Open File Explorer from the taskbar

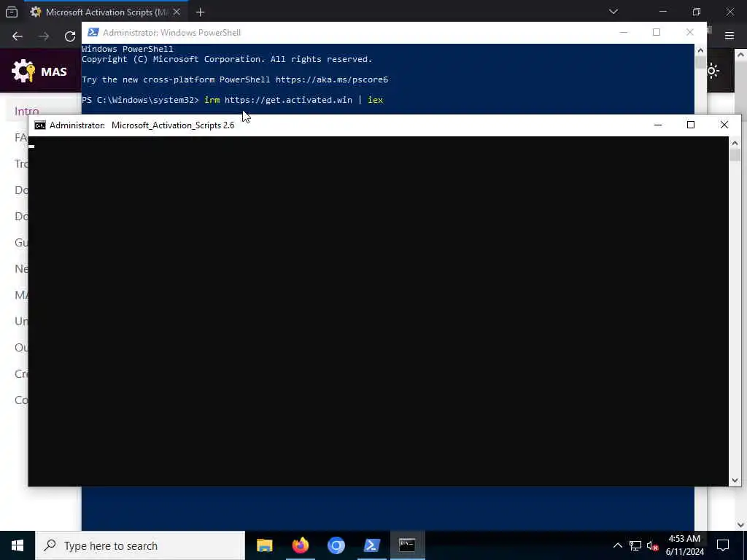coord(264,545)
